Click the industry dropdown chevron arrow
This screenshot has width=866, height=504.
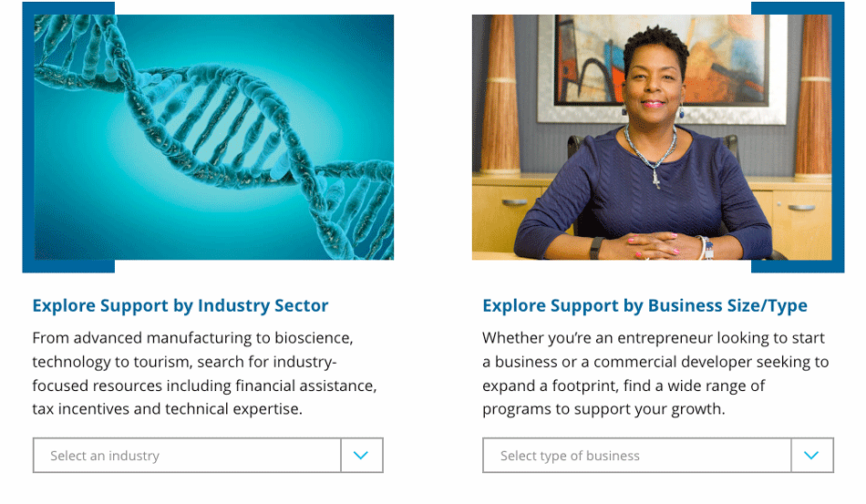coord(361,456)
